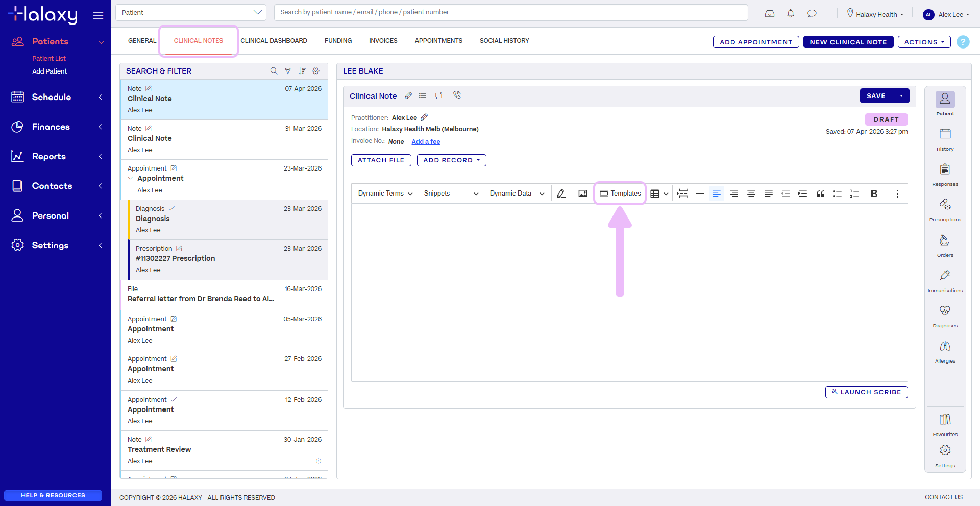Insert a page break from toolbar
The height and width of the screenshot is (506, 980).
683,194
